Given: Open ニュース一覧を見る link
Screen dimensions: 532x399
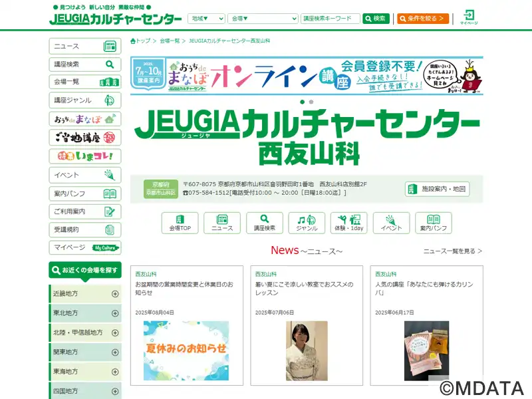Looking at the screenshot, I should 453,251.
